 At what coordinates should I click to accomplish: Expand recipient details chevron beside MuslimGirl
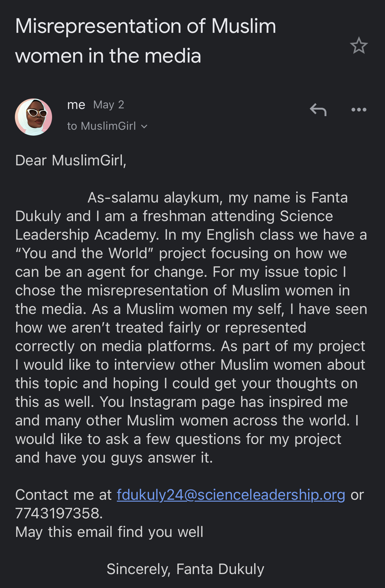pos(144,126)
